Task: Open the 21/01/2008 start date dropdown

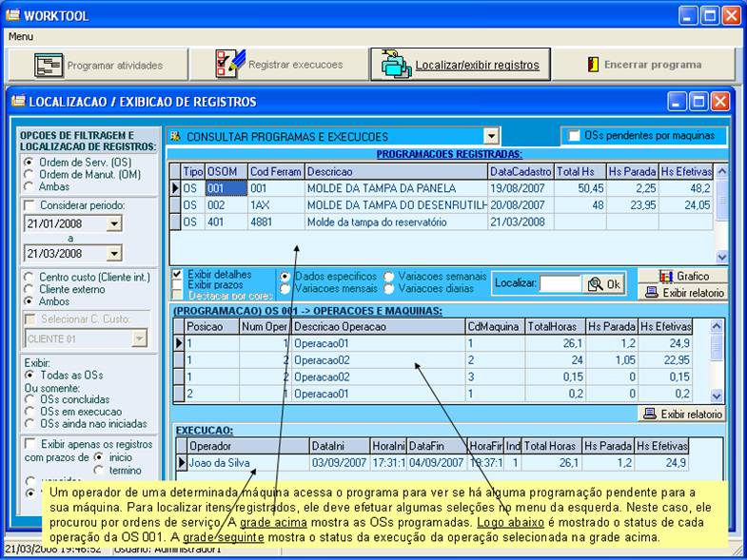Action: point(114,223)
